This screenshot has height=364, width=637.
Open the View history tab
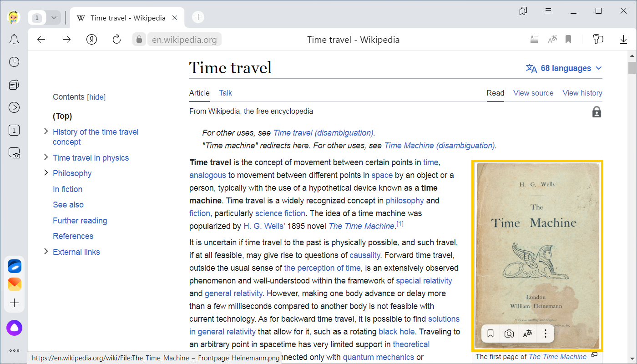[582, 93]
